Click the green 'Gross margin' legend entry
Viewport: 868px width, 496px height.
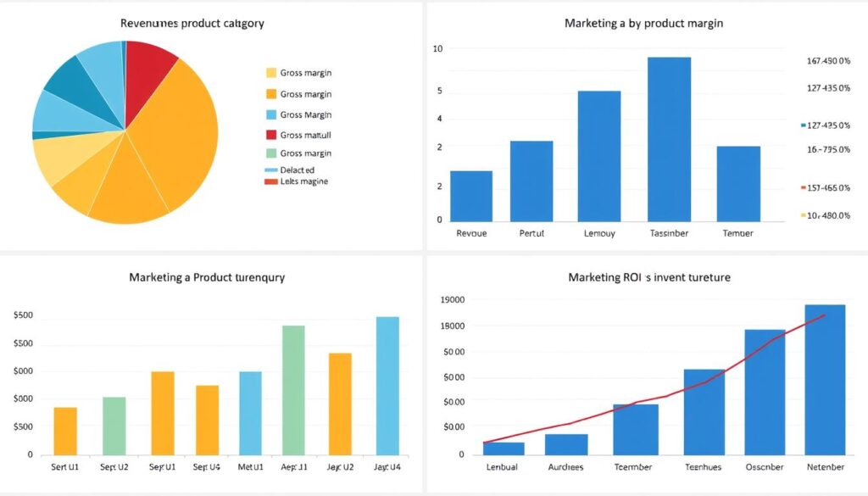pos(271,153)
